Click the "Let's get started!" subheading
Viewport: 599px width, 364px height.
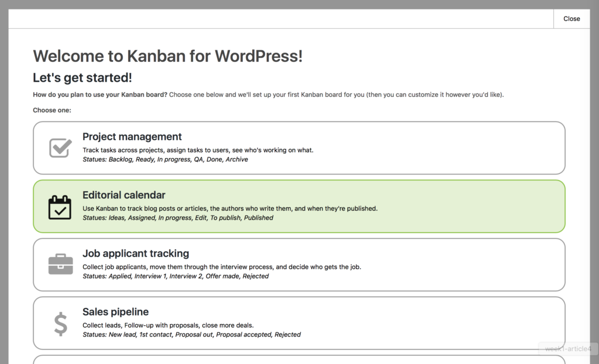tap(82, 78)
